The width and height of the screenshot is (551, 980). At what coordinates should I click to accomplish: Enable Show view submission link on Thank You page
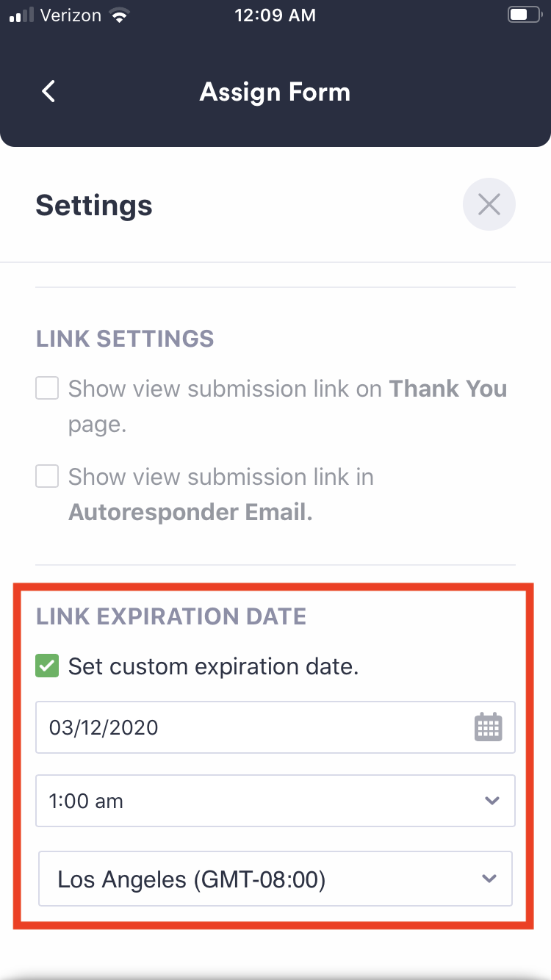click(46, 388)
